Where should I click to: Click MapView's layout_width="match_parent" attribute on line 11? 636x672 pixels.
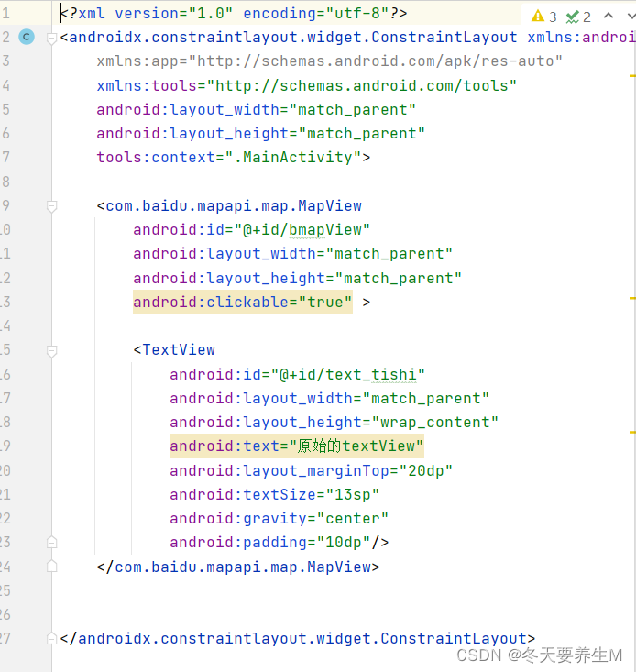(293, 254)
